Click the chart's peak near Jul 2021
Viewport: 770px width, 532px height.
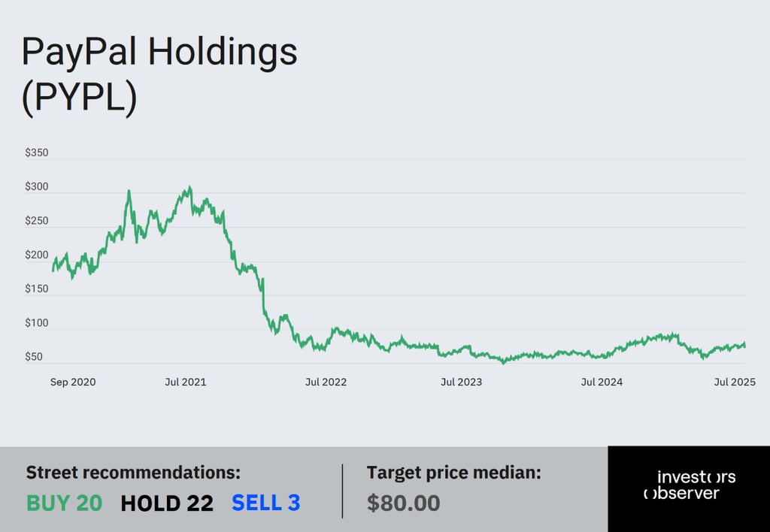[x=190, y=187]
